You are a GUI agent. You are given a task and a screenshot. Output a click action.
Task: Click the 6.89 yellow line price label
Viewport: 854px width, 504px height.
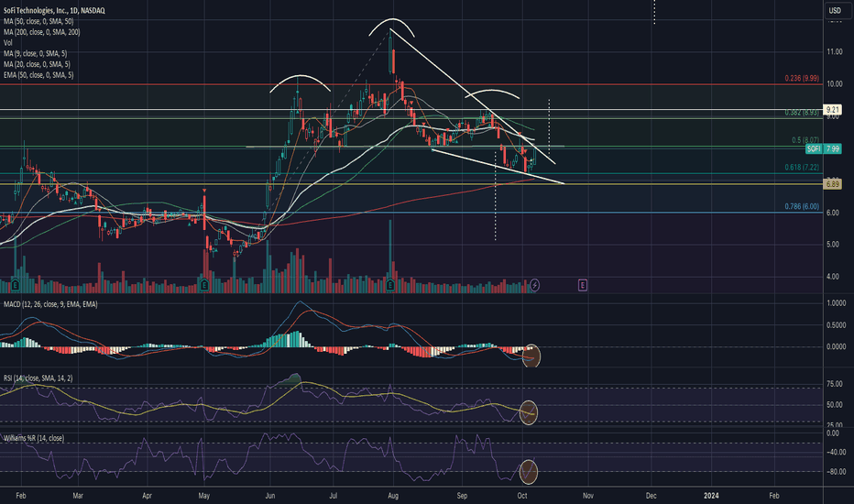pyautogui.click(x=833, y=184)
